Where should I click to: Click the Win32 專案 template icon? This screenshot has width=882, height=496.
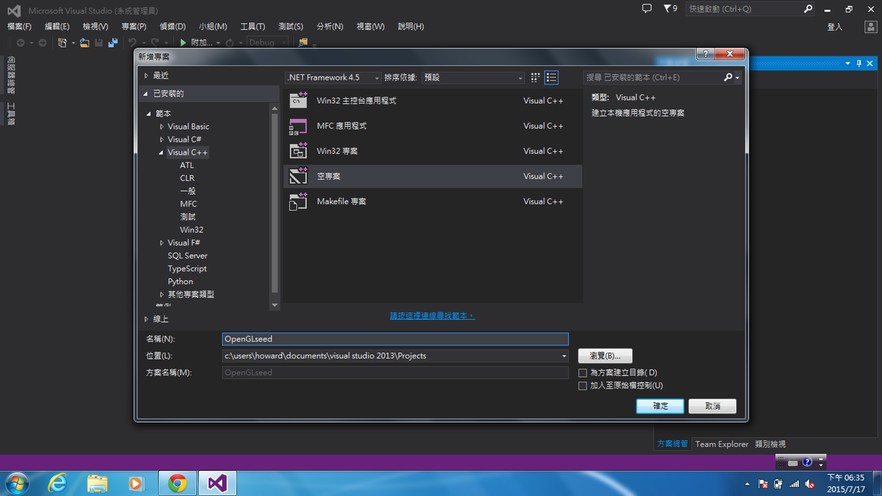[298, 151]
